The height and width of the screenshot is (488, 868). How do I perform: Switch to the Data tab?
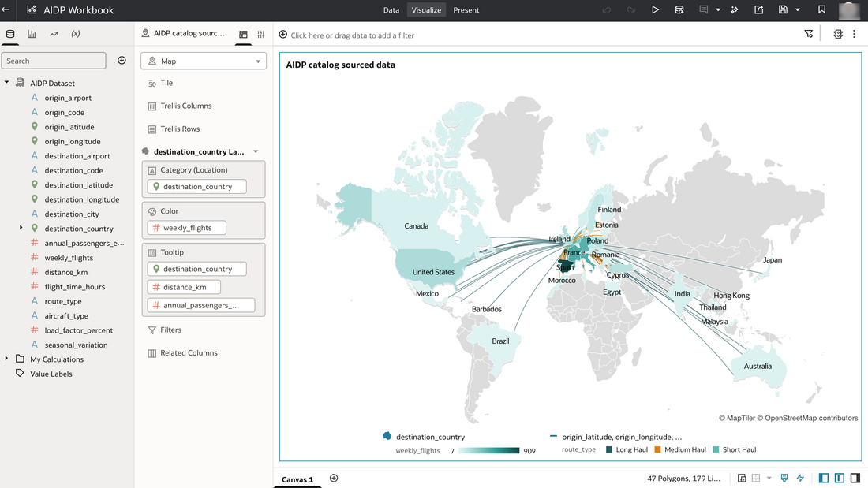click(x=391, y=10)
